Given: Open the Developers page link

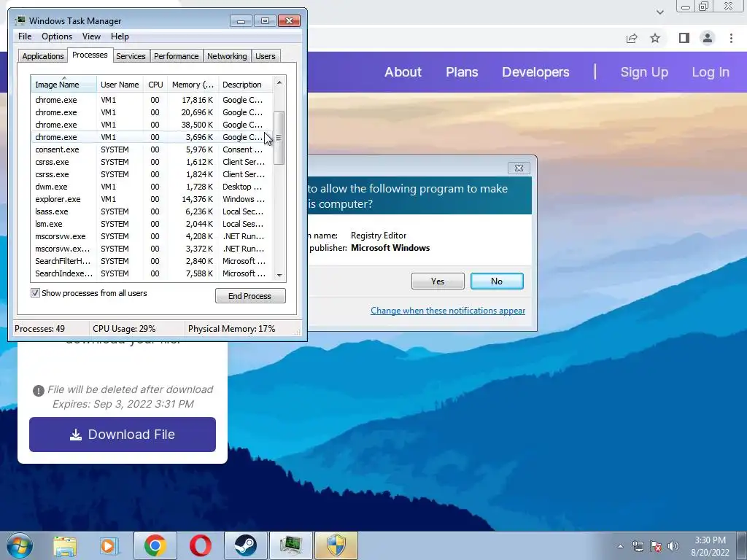Looking at the screenshot, I should coord(535,72).
